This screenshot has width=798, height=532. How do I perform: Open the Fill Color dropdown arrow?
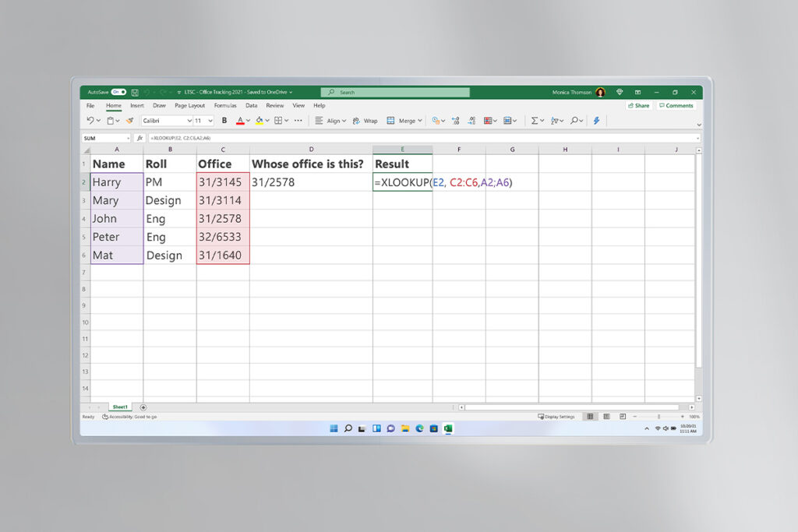(x=266, y=120)
